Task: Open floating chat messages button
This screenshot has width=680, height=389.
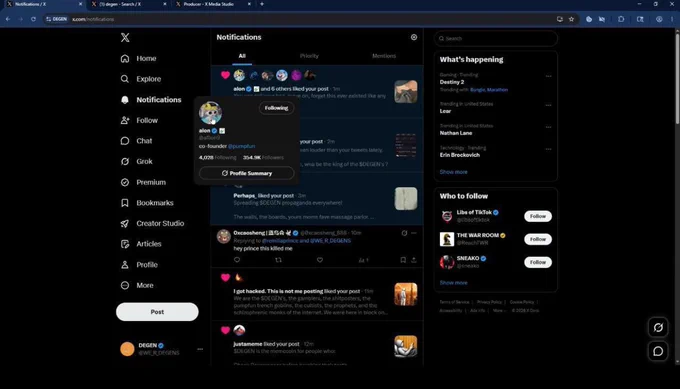Action: [x=658, y=351]
